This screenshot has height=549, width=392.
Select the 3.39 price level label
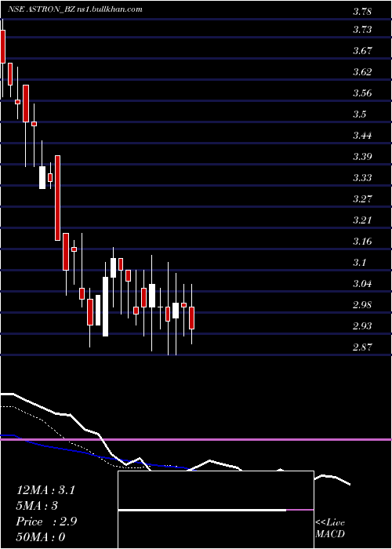(x=362, y=157)
